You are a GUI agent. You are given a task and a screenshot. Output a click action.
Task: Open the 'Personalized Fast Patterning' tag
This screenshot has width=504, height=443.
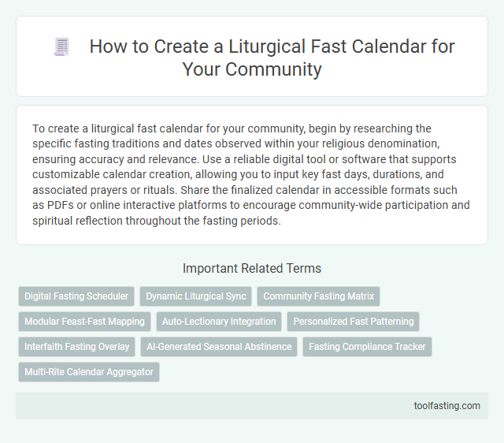[353, 322]
